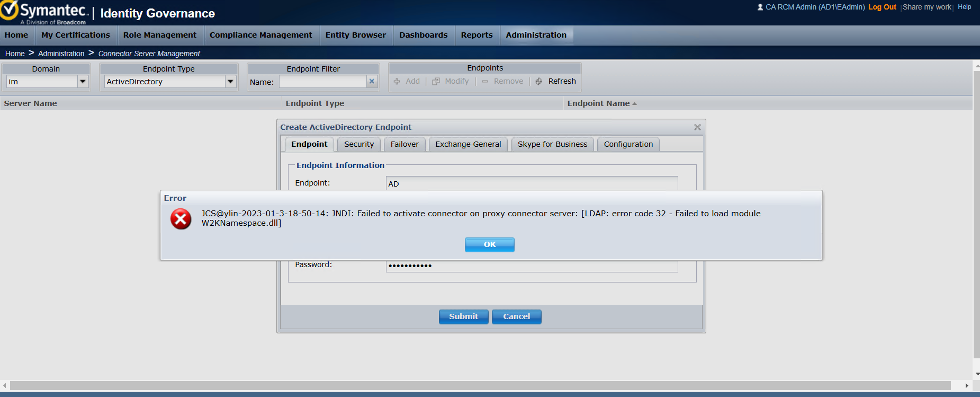Open the Domain dropdown showing im
This screenshot has height=397, width=980.
83,82
